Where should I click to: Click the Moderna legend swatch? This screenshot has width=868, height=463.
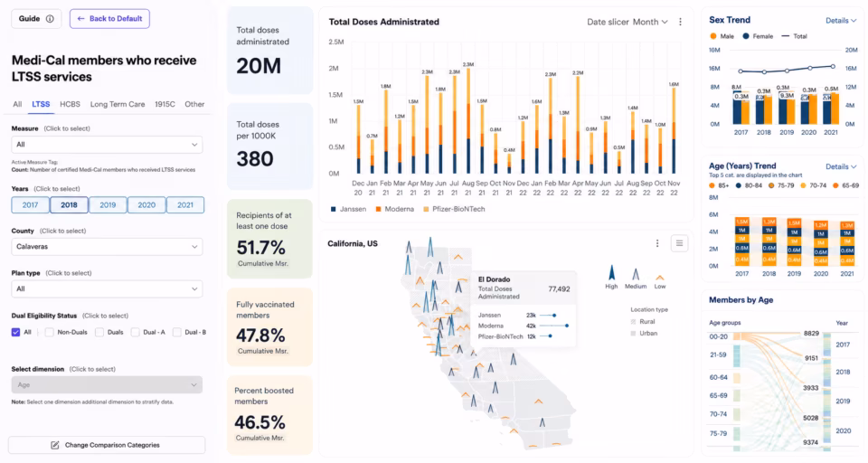point(379,210)
